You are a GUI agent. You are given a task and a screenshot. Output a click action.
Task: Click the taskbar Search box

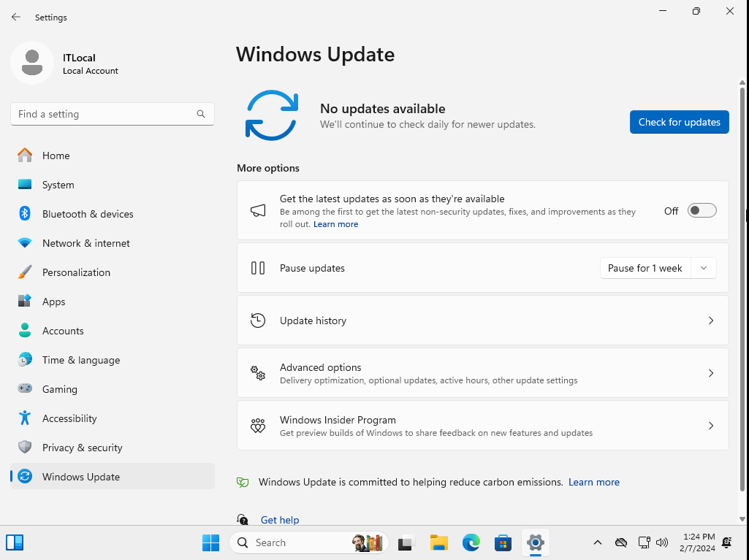click(x=309, y=542)
